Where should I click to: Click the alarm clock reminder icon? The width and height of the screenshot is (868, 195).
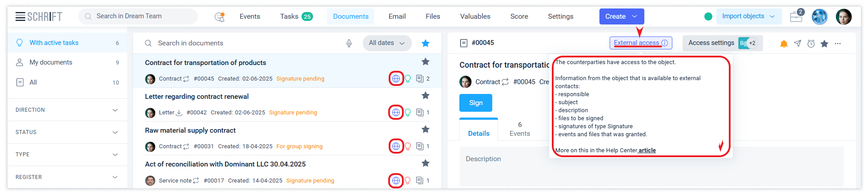click(811, 44)
